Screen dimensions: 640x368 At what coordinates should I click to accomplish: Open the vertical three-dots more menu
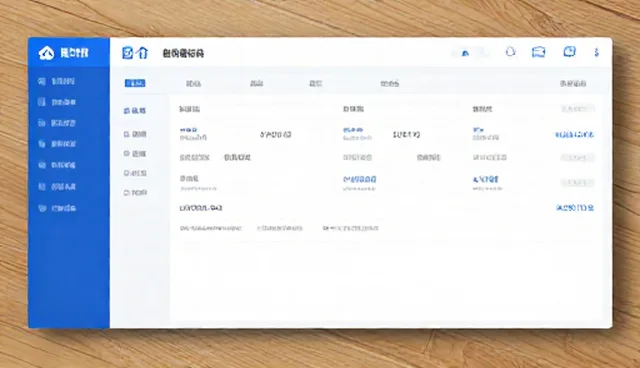point(596,52)
